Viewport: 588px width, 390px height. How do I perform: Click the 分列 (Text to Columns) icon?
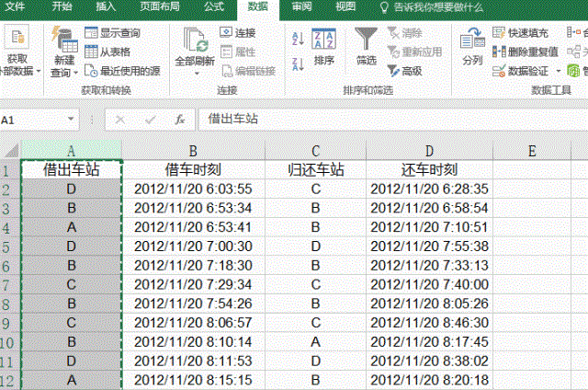coord(472,44)
